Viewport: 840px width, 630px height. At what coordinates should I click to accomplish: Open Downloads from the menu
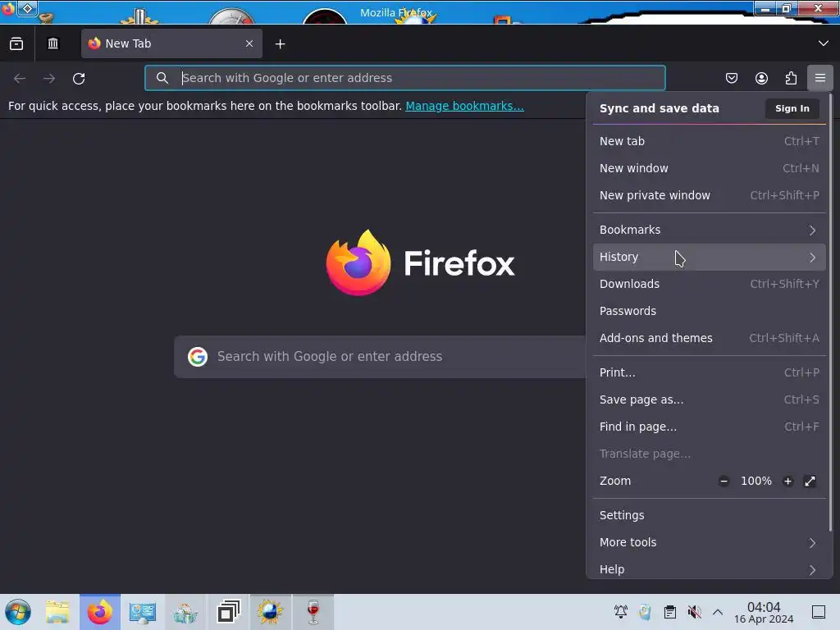710,284
